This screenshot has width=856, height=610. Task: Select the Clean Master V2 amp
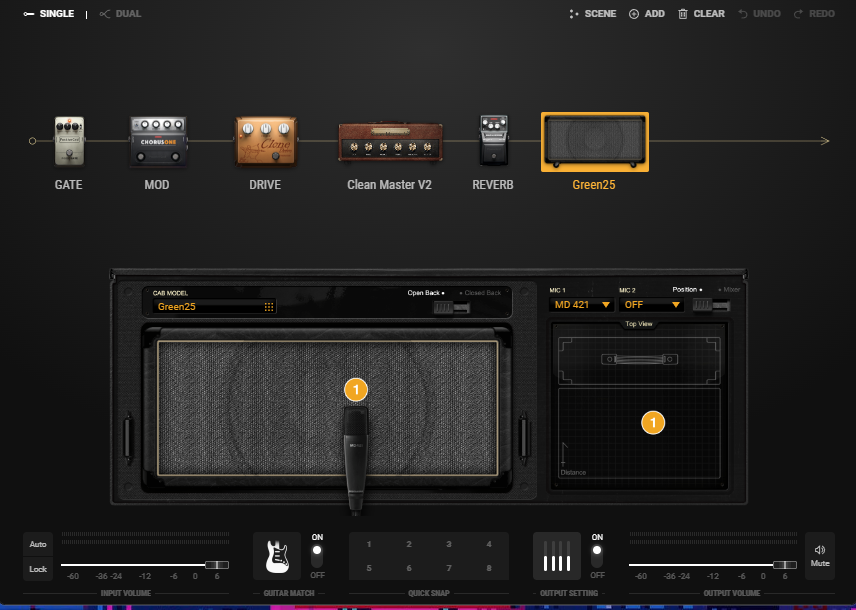coord(389,142)
